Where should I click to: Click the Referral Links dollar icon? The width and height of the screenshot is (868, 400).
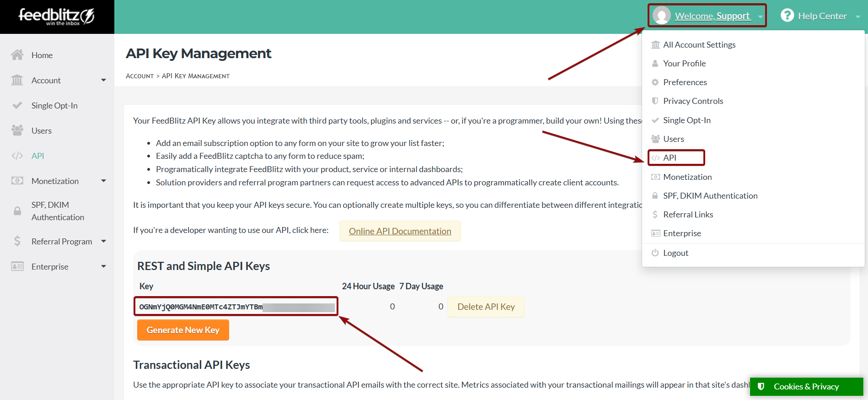(x=655, y=214)
